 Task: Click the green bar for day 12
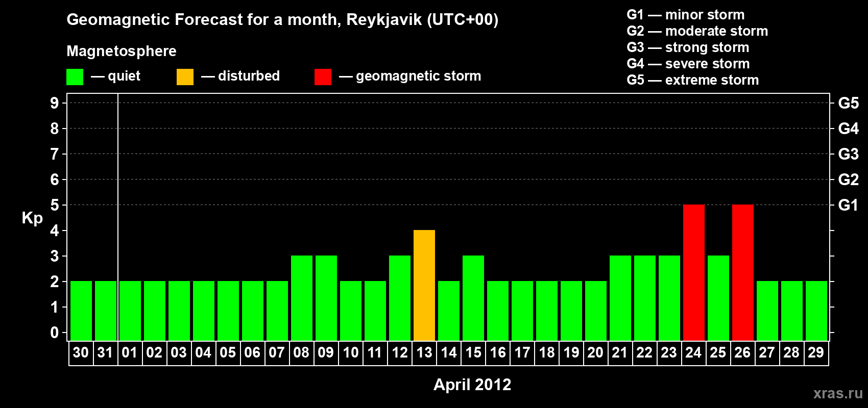pos(400,298)
